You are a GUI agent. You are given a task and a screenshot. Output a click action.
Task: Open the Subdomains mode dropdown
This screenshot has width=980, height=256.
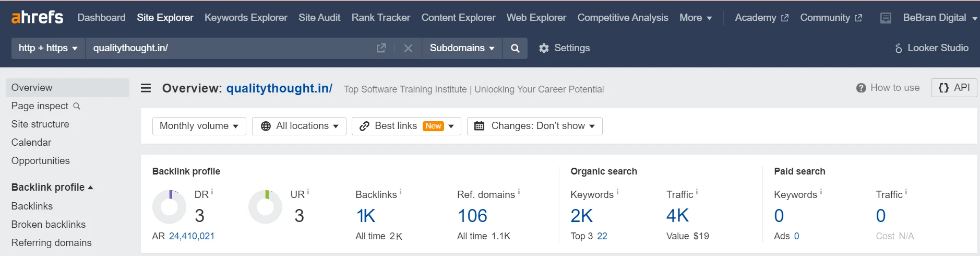click(462, 48)
